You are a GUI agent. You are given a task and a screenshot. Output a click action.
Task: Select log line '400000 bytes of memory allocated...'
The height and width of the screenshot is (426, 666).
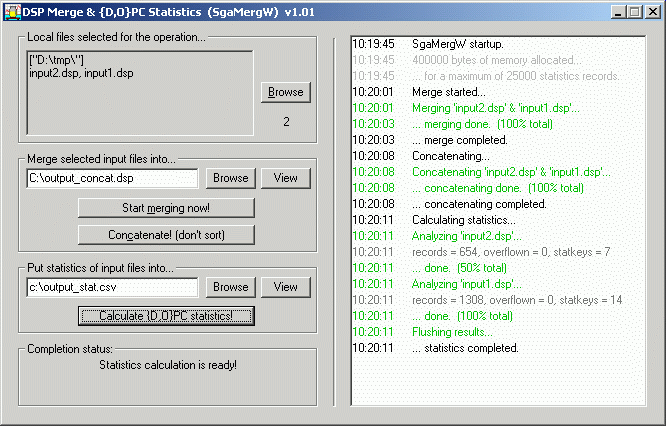[497, 60]
